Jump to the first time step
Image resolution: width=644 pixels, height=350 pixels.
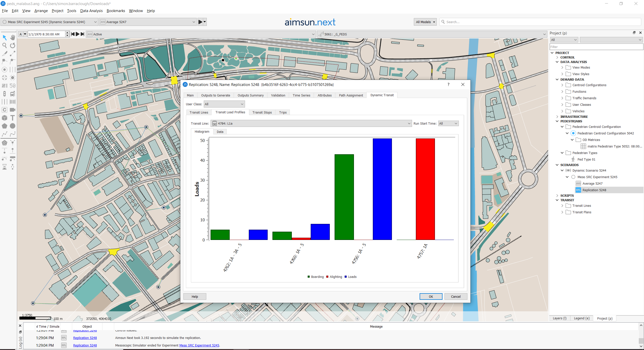coord(73,34)
